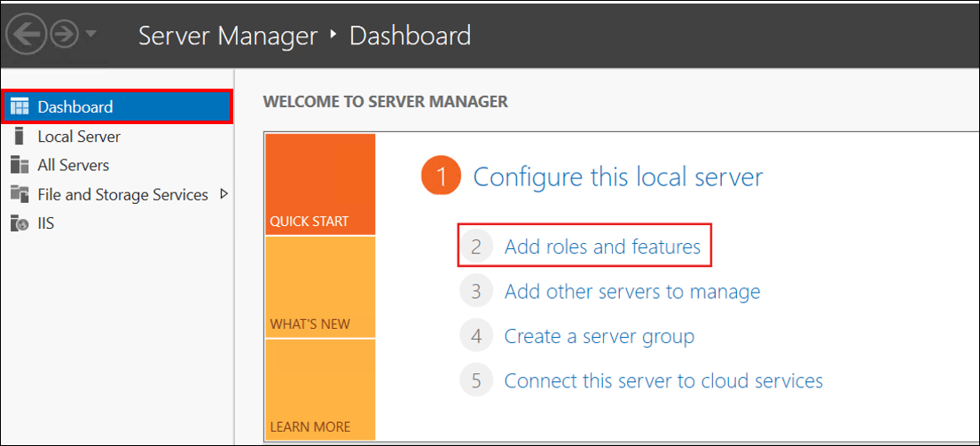Open All Servers page
980x446 pixels.
click(x=73, y=166)
